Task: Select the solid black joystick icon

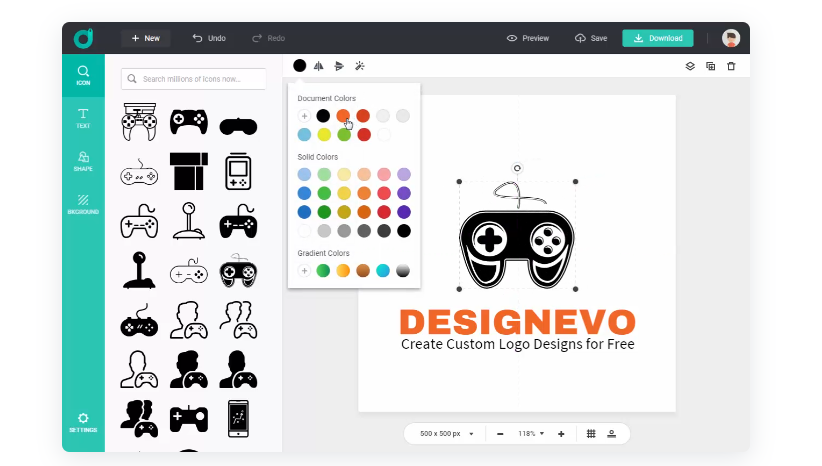Action: click(139, 270)
